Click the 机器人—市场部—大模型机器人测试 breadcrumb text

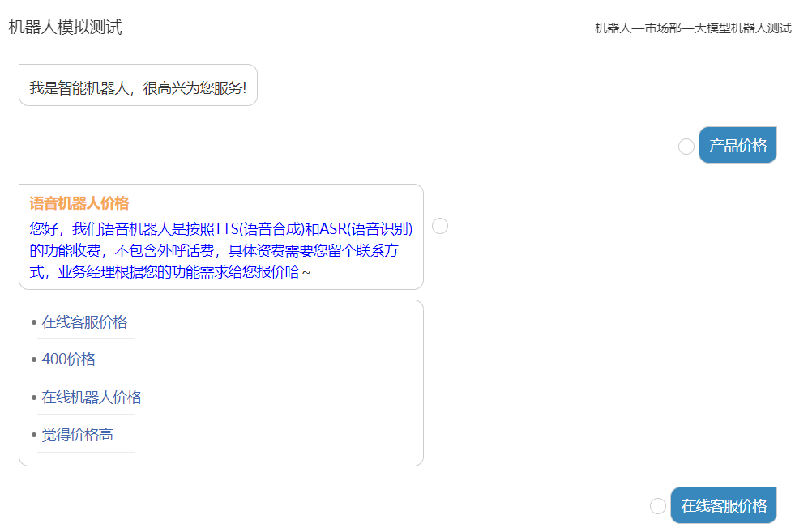(693, 28)
